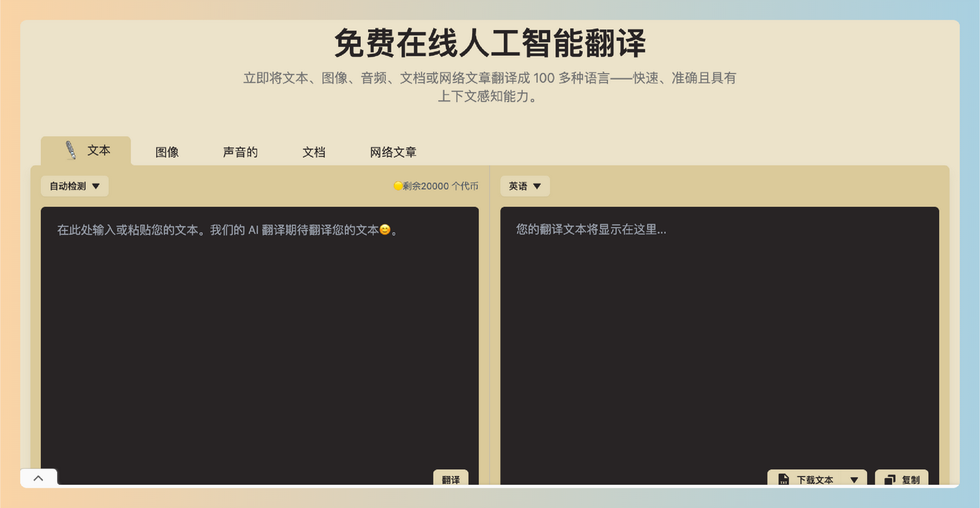The width and height of the screenshot is (980, 508).
Task: Open the 自动检测 source language dropdown
Action: tap(74, 185)
